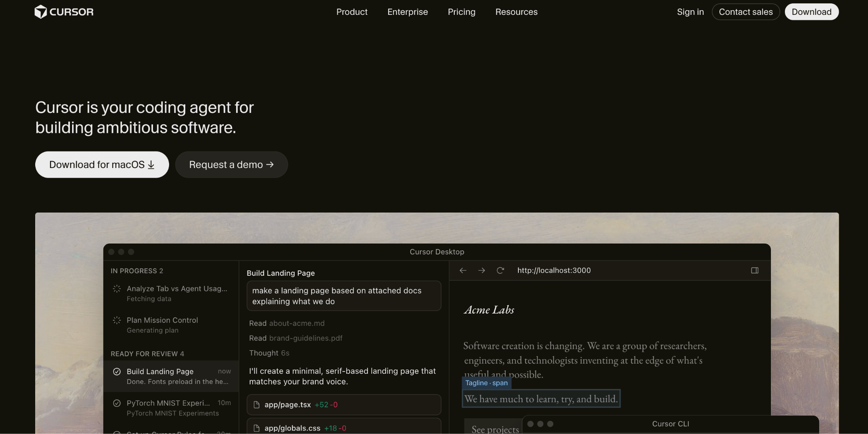868x434 pixels.
Task: Click the localhost:3000 address field
Action: 554,271
